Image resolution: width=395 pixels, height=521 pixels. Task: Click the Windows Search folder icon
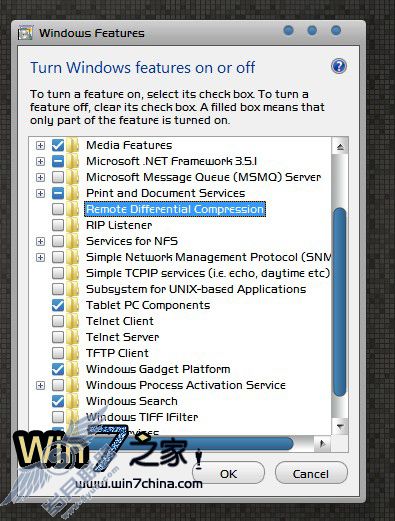(72, 401)
